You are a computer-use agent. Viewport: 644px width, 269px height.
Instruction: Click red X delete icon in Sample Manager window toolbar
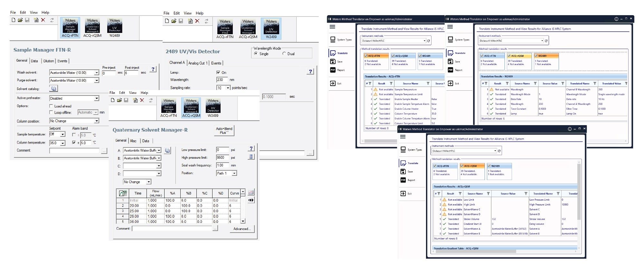pyautogui.click(x=43, y=20)
